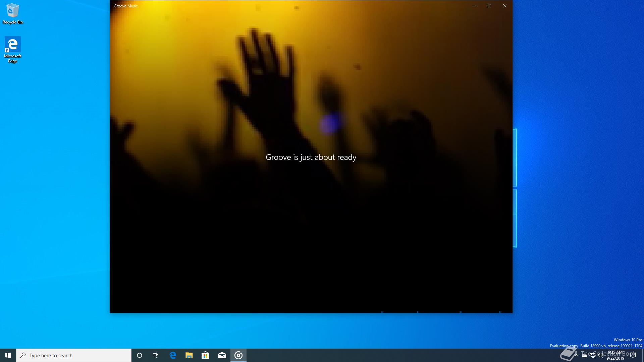The height and width of the screenshot is (362, 644).
Task: Maximize the Groove Music window
Action: [x=489, y=6]
